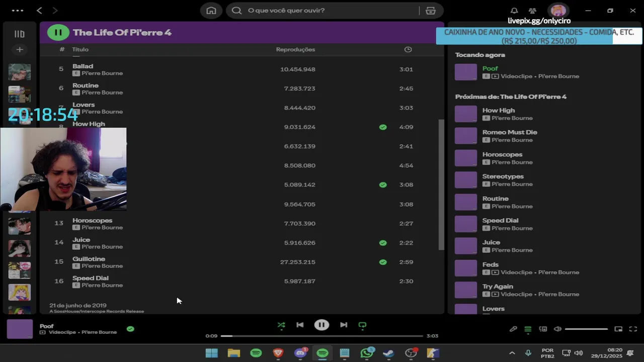Navigate forward with the right arrow
This screenshot has width=644, height=362.
click(55, 11)
